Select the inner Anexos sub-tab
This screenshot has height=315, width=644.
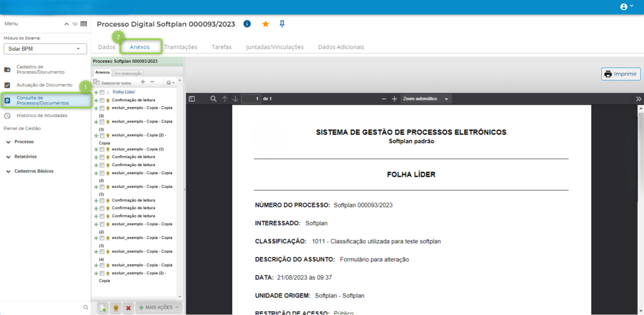tap(103, 72)
